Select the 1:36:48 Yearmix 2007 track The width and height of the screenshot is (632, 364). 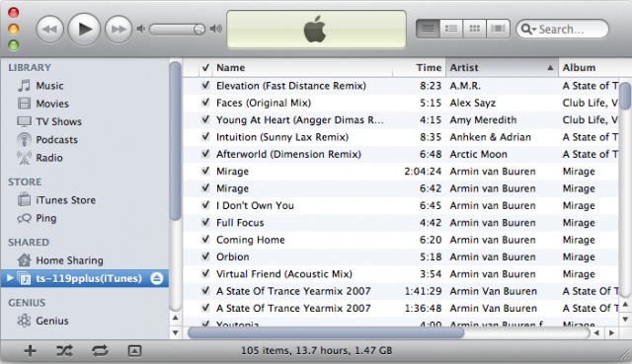401,308
